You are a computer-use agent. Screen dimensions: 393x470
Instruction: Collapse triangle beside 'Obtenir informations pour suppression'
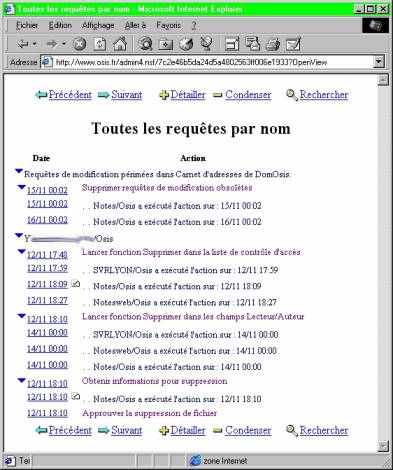[21, 380]
